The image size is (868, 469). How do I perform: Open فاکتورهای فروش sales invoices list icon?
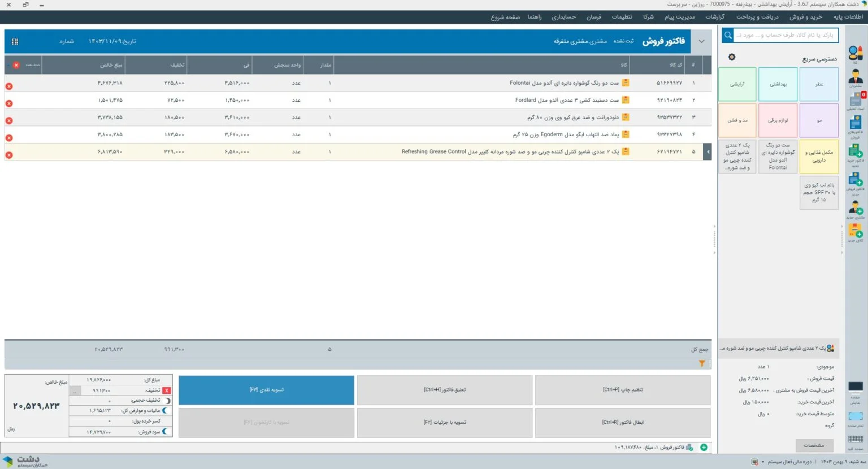point(856,127)
